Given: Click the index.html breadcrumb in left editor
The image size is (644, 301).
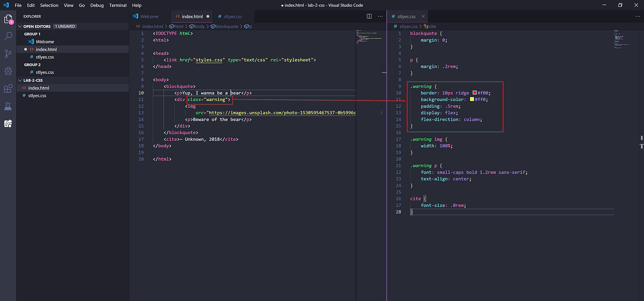Looking at the screenshot, I should [x=152, y=27].
